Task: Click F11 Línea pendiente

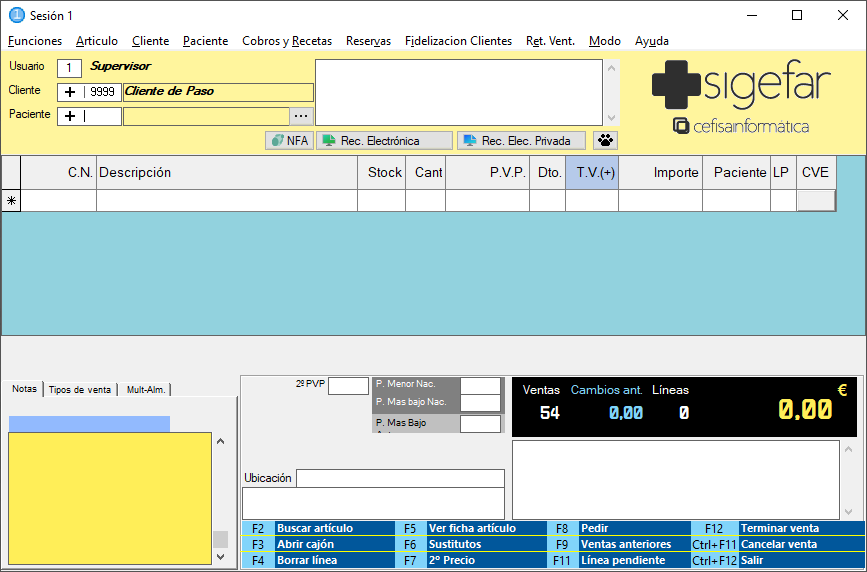Action: tap(620, 560)
